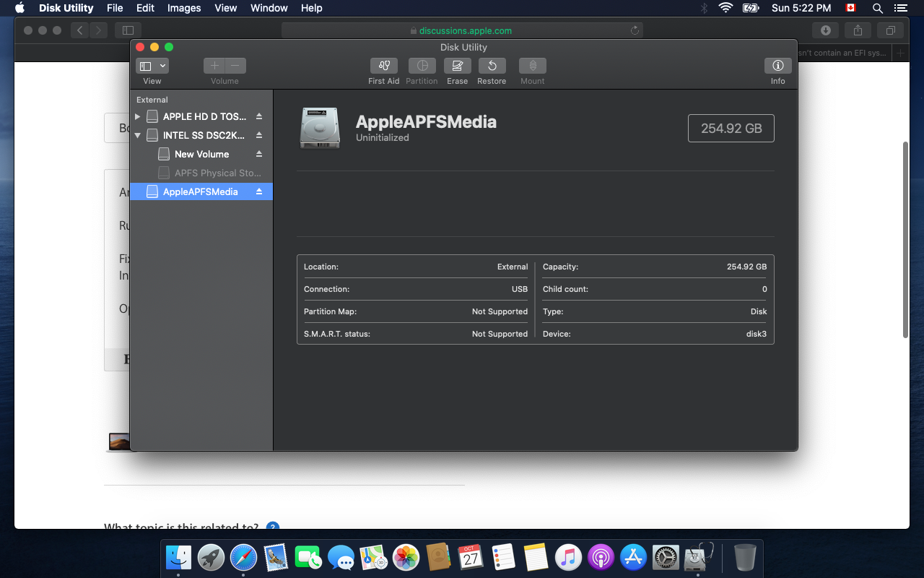Screen dimensions: 924x578
Task: Open the Images menu
Action: (184, 8)
